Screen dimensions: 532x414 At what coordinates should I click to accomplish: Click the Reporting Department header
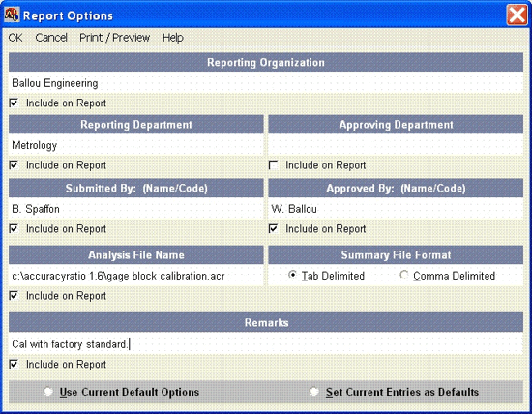pos(136,124)
